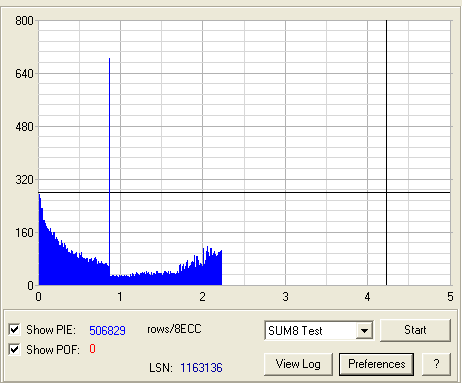Select the SUM8 Test combo box field
The width and height of the screenshot is (462, 384).
coord(319,331)
